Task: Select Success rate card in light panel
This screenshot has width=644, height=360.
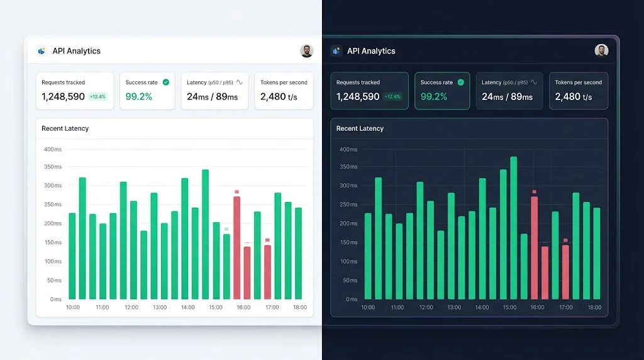Action: 147,91
